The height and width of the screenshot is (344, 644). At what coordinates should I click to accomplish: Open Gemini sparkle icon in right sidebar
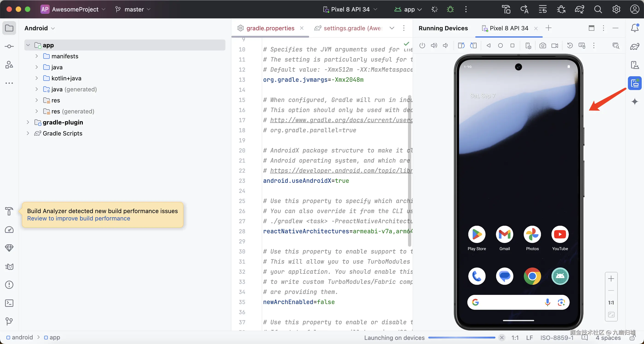[635, 101]
